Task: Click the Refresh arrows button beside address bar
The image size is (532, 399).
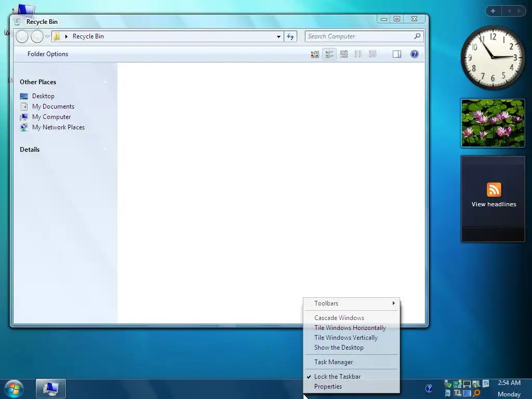Action: coord(290,36)
